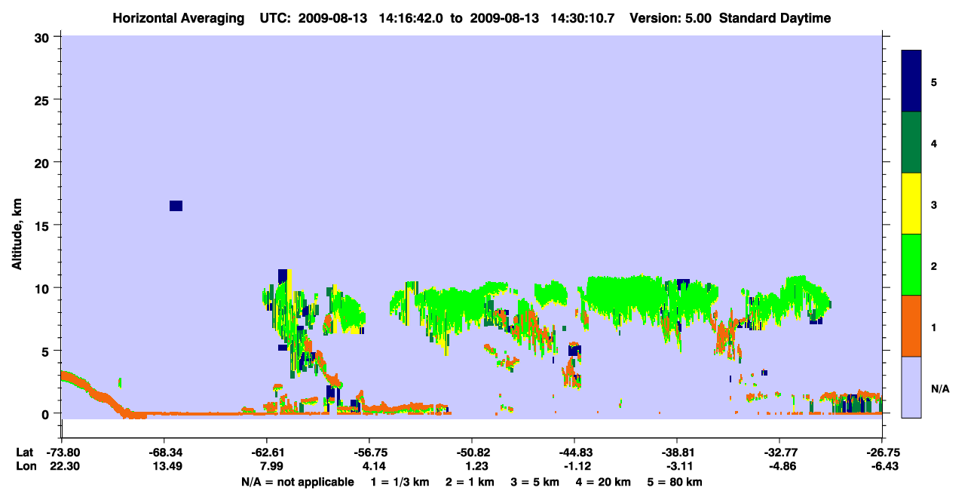Viewport: 980px width, 503px height.
Task: Click the end time '14:30:10.7'
Action: [x=583, y=18]
